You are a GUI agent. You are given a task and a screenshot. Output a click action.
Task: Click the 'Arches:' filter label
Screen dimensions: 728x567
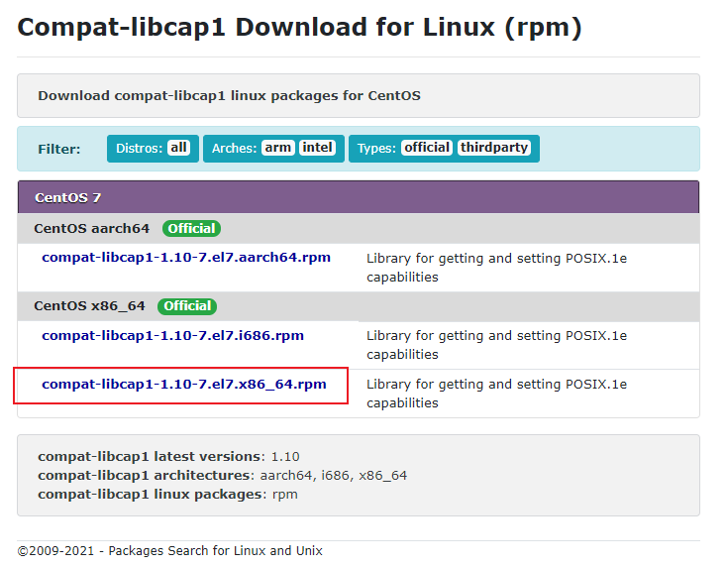pyautogui.click(x=234, y=149)
